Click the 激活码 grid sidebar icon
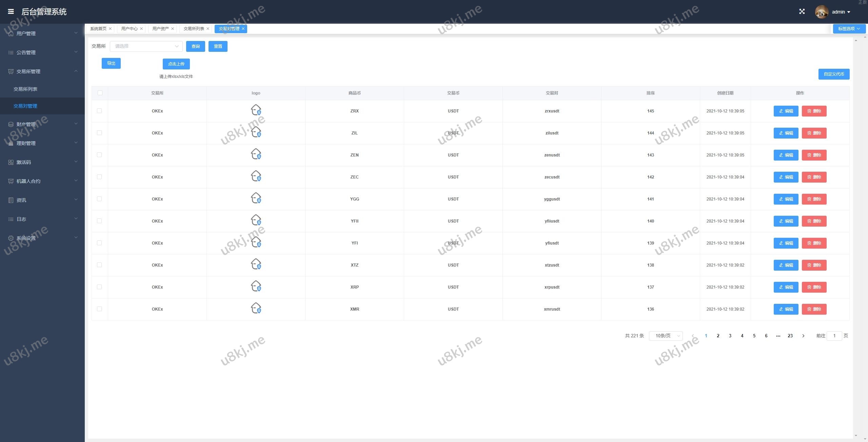The height and width of the screenshot is (442, 868). pos(11,162)
